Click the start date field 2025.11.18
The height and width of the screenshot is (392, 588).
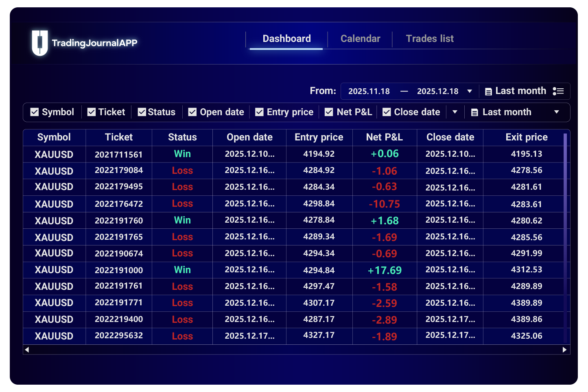pos(369,91)
